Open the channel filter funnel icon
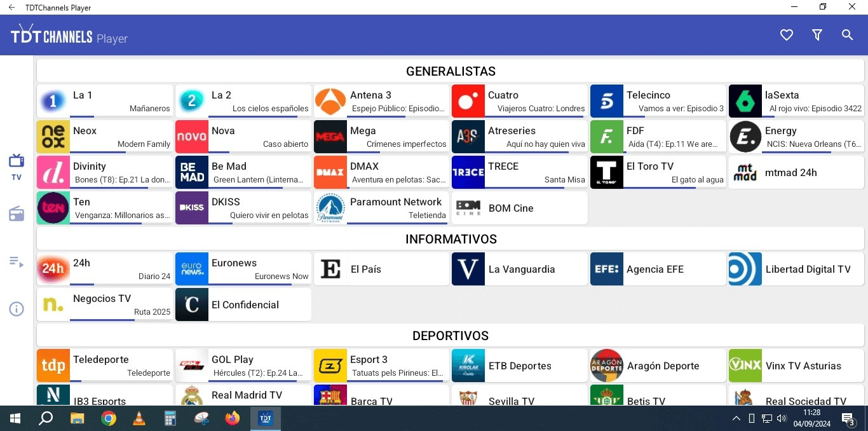 [817, 35]
